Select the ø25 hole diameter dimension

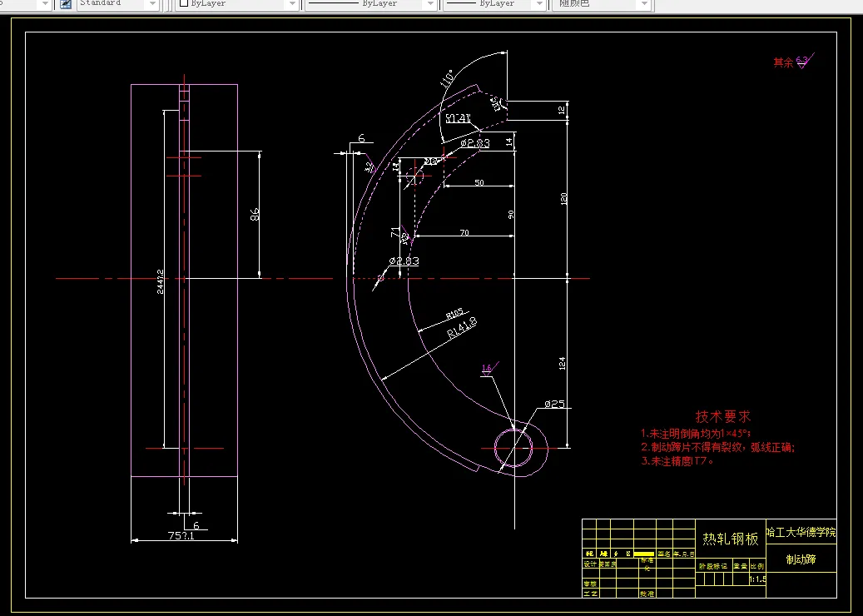(x=554, y=404)
